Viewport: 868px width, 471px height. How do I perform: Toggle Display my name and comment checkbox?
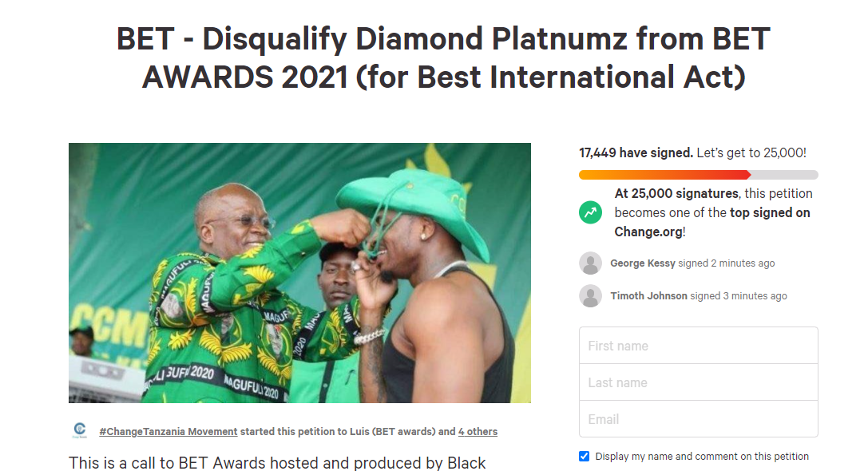click(x=585, y=457)
